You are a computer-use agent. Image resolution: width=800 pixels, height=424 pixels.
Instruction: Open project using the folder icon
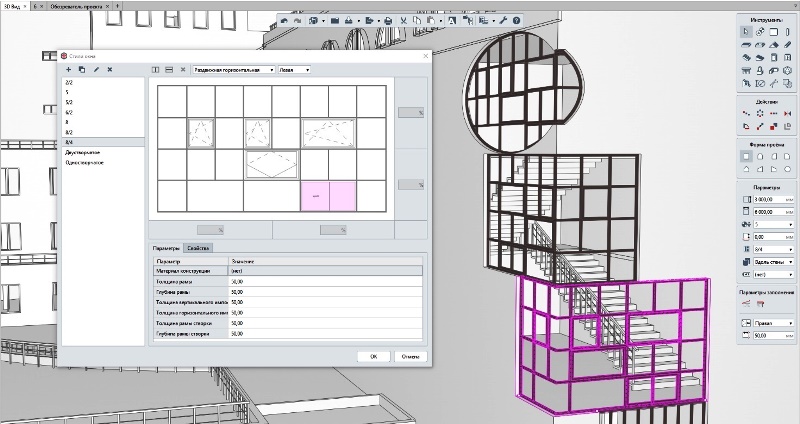click(335, 21)
